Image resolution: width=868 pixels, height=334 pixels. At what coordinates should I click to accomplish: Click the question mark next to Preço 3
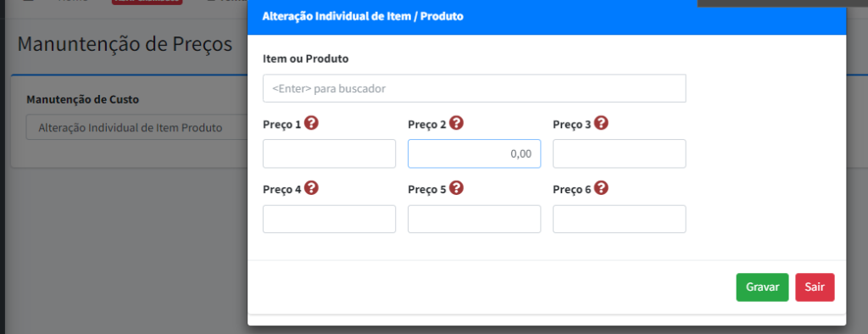(601, 123)
